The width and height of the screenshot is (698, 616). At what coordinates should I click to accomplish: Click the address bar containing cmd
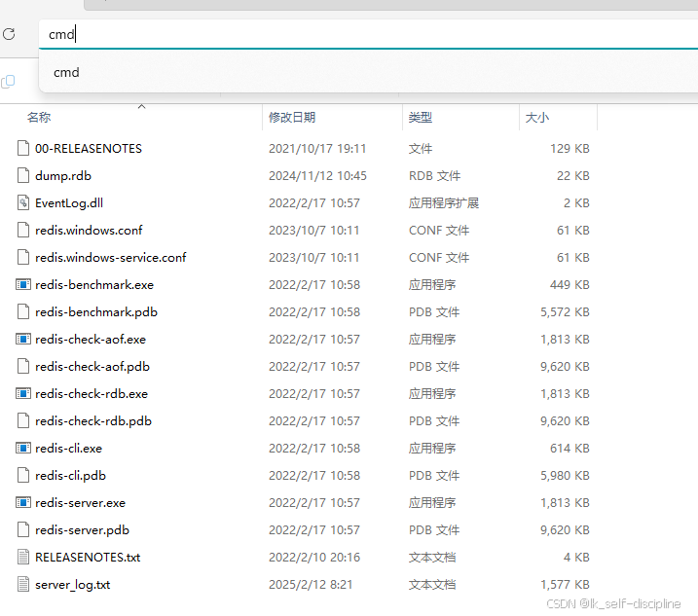368,34
